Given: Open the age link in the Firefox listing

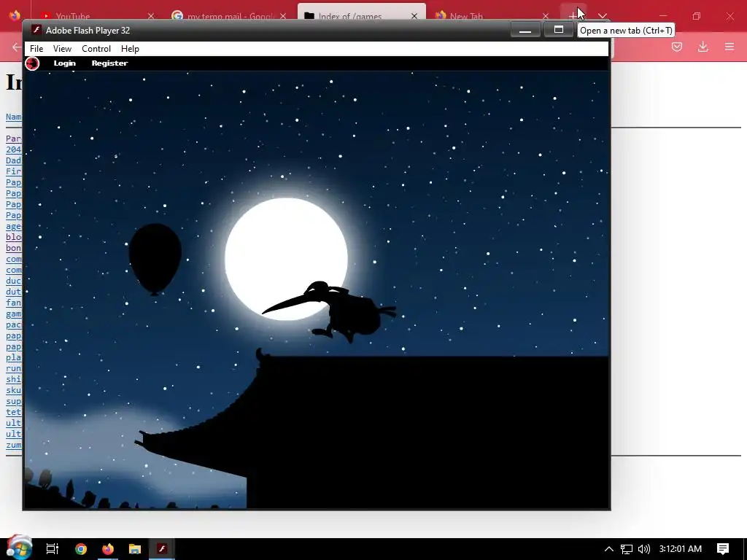Looking at the screenshot, I should point(13,226).
